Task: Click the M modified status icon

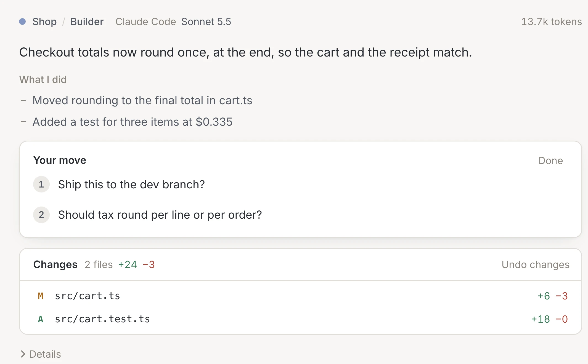Action: [x=41, y=296]
